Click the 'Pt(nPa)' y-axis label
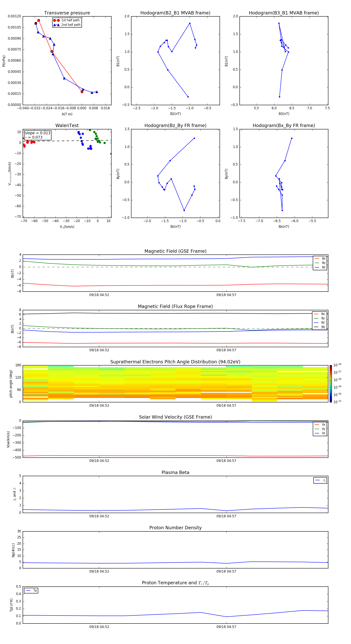The width and height of the screenshot is (351, 644). point(4,61)
